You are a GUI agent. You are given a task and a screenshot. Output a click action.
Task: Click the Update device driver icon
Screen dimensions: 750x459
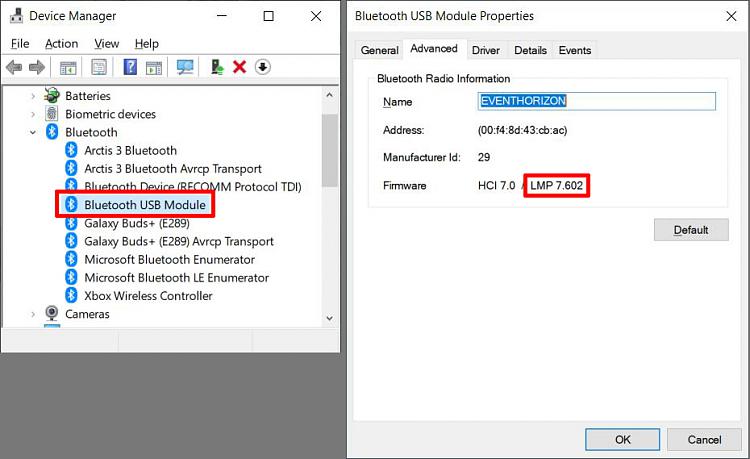click(x=215, y=67)
